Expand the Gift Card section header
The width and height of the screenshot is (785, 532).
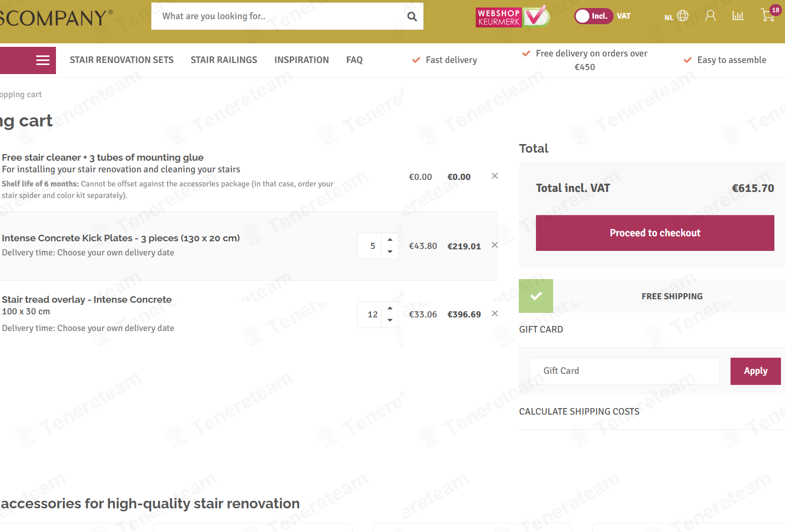click(541, 329)
